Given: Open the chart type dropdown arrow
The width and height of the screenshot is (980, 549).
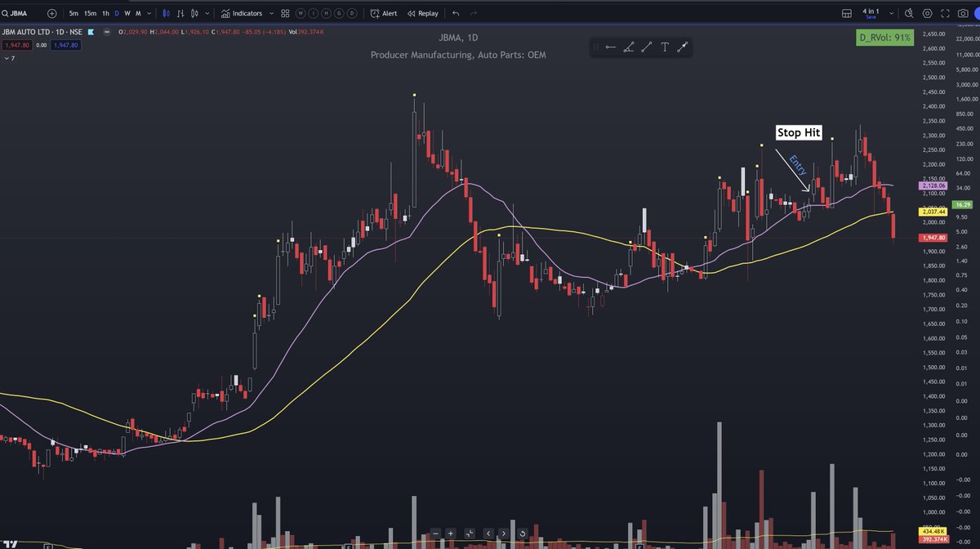Looking at the screenshot, I should click(x=207, y=13).
